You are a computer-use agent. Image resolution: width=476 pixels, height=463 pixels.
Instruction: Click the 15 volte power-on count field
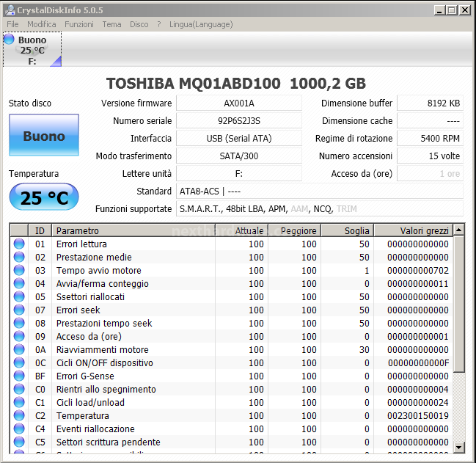(x=431, y=156)
